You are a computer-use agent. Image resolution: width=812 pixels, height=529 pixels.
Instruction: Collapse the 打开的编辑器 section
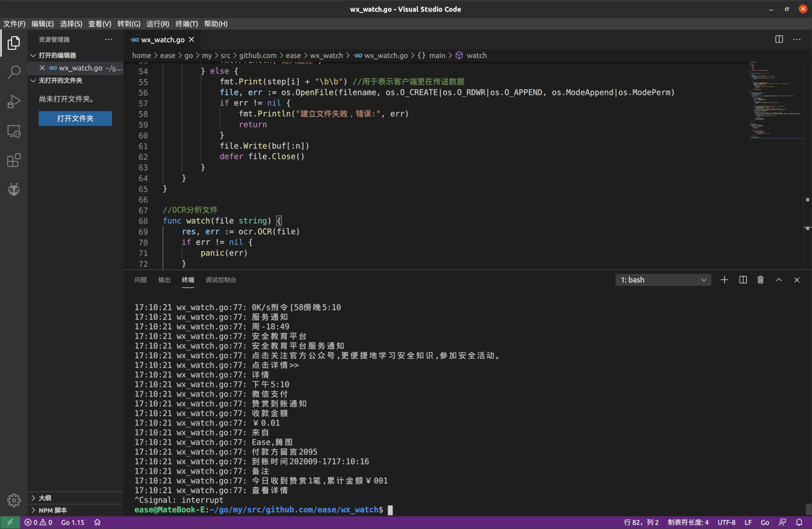coord(57,55)
